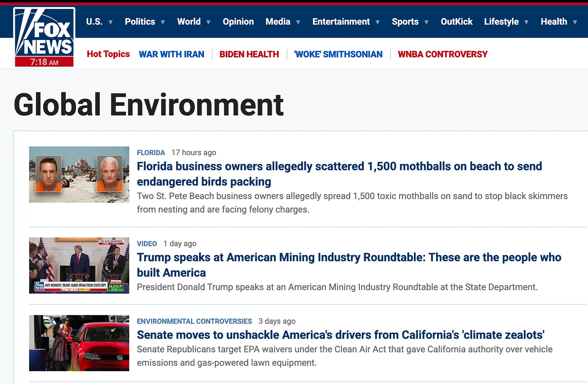This screenshot has width=588, height=384.
Task: Expand the Health dropdown arrow
Action: [x=575, y=22]
